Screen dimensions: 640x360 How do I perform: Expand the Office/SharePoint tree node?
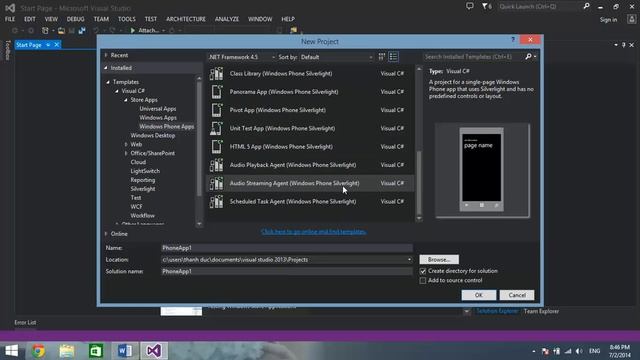(126, 153)
